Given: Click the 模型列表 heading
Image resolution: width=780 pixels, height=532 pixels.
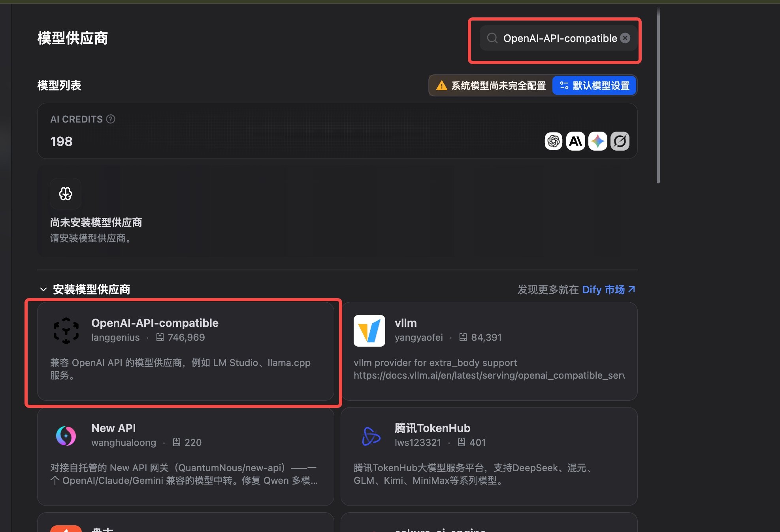Looking at the screenshot, I should tap(59, 85).
